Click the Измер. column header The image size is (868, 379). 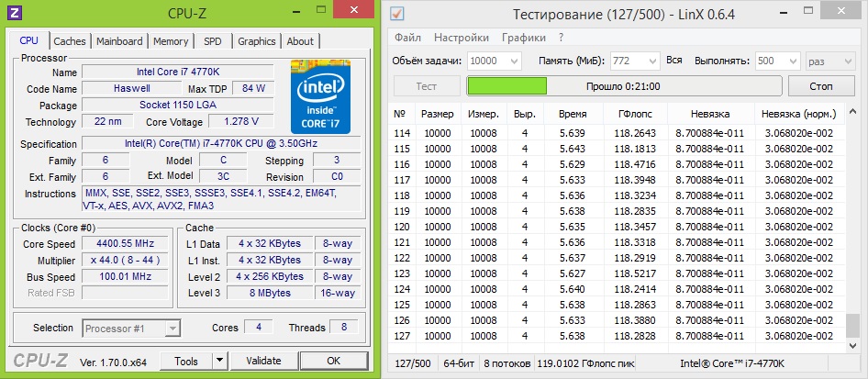(484, 114)
